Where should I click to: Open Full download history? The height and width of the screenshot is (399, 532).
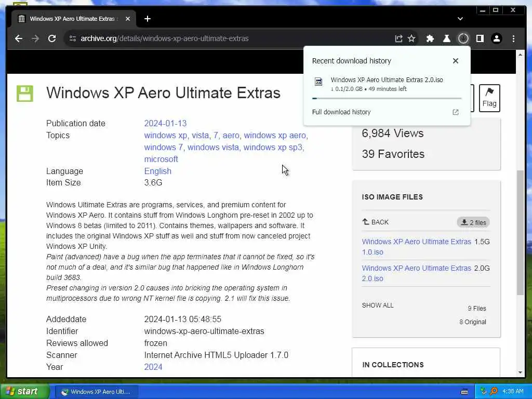[341, 112]
